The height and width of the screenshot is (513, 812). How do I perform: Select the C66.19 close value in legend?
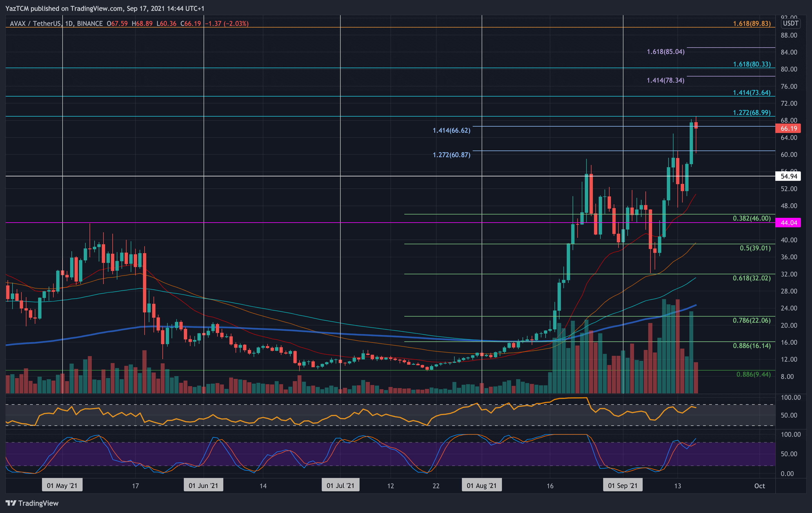tap(191, 24)
